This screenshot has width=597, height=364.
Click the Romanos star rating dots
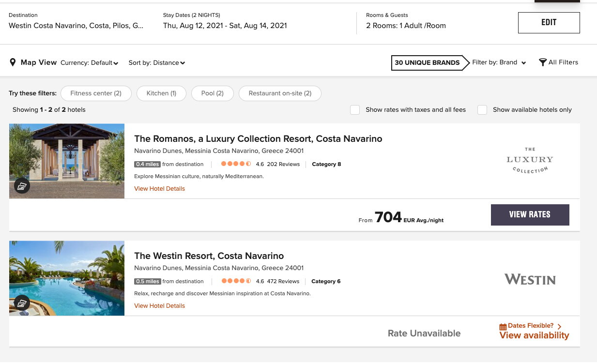(x=236, y=164)
